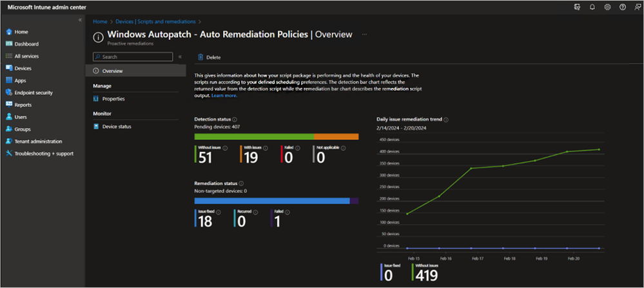Image resolution: width=644 pixels, height=288 pixels.
Task: Click info icon by Daily issue remediation trend
Action: point(446,119)
